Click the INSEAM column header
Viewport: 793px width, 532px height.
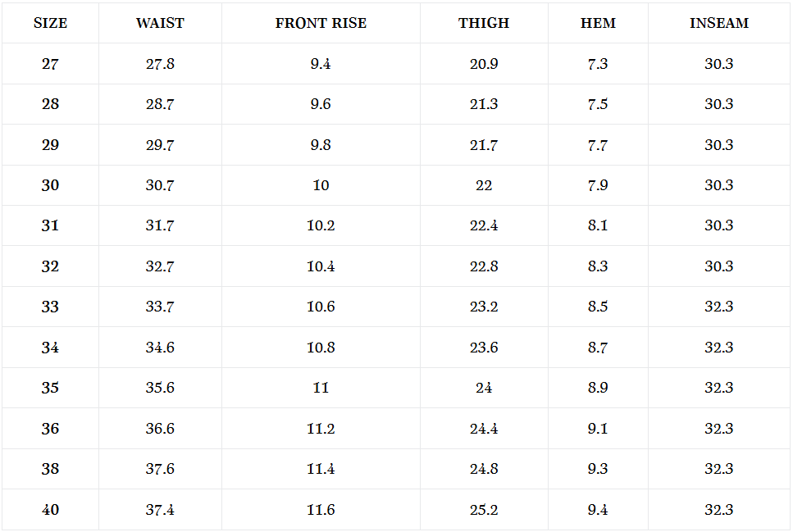(718, 23)
